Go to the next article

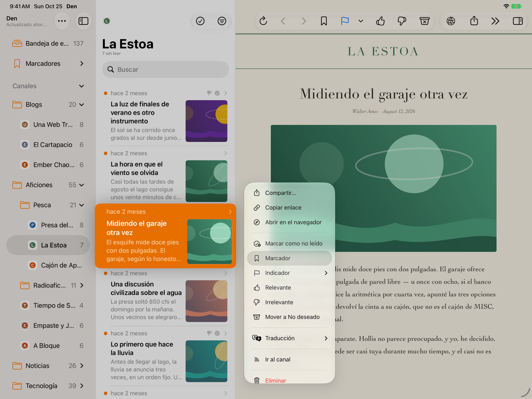coord(304,21)
